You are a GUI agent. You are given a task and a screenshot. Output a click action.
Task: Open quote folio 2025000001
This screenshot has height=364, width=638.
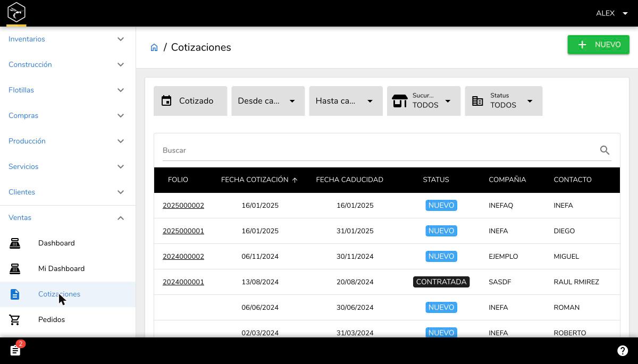[183, 231]
